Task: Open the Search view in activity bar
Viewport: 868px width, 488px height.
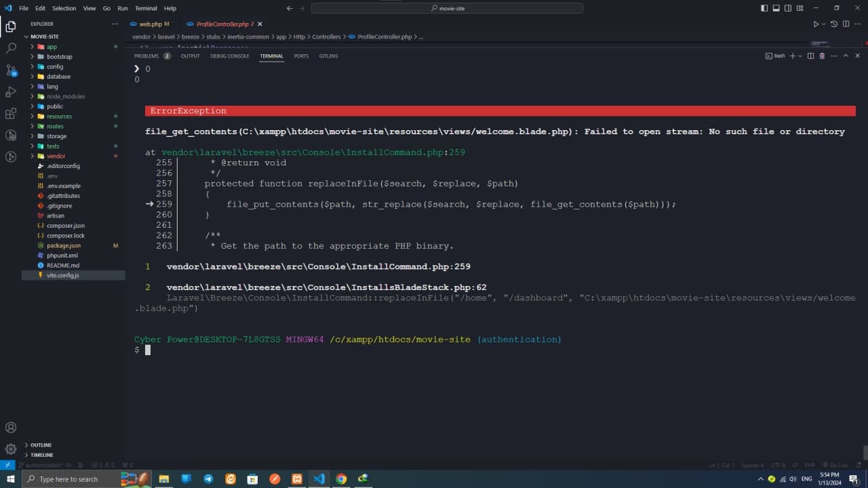Action: pyautogui.click(x=11, y=49)
